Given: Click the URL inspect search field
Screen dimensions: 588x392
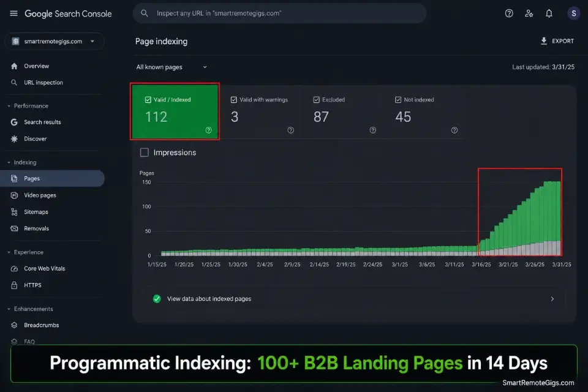Looking at the screenshot, I should [x=279, y=13].
